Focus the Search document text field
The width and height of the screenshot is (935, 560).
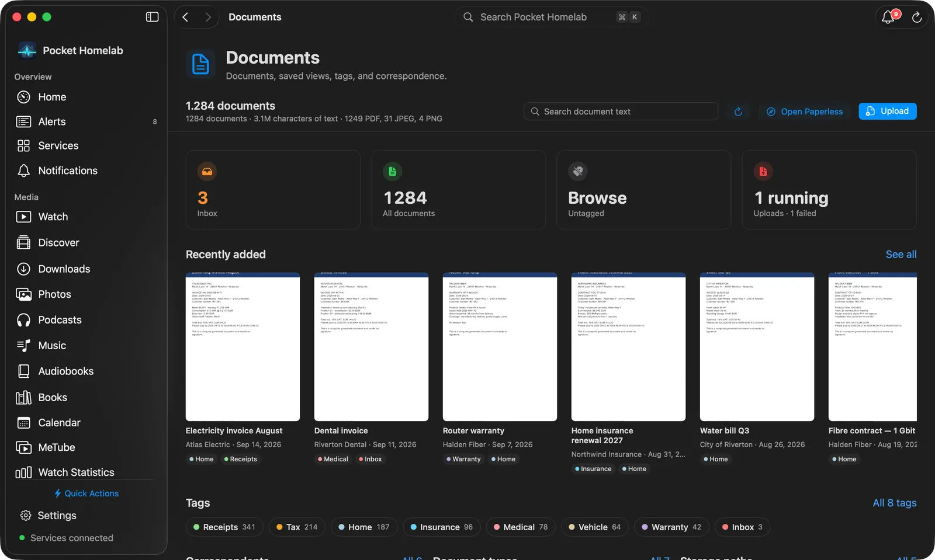click(621, 112)
